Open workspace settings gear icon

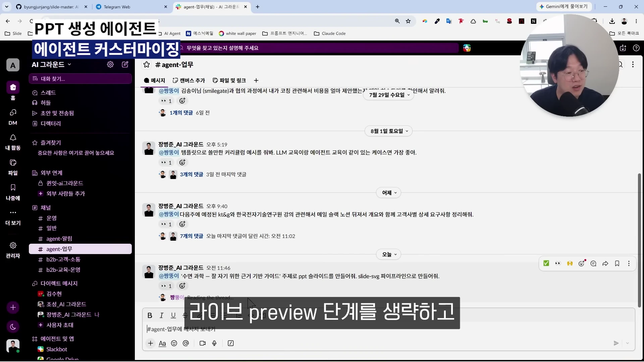coord(110,64)
